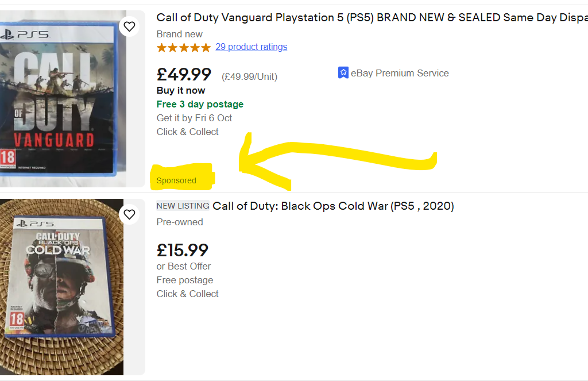
Task: Add Vanguard to watchlist via heart toggle
Action: [129, 26]
